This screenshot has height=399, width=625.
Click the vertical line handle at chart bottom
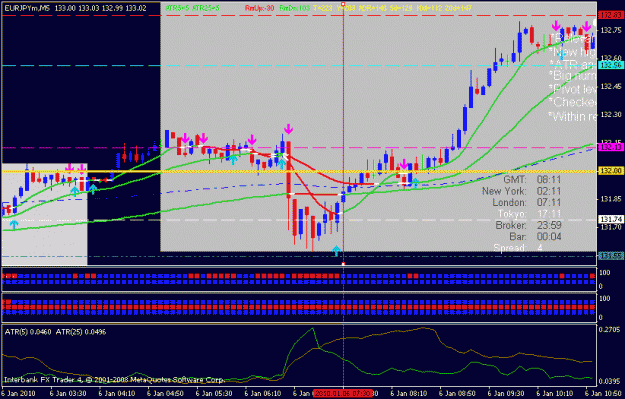(343, 263)
